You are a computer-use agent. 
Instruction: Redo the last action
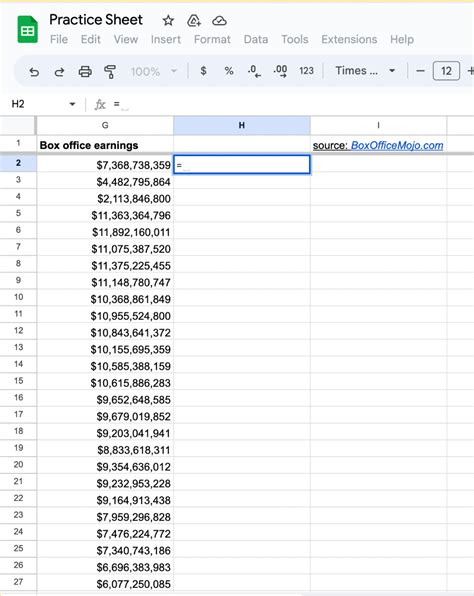[59, 71]
